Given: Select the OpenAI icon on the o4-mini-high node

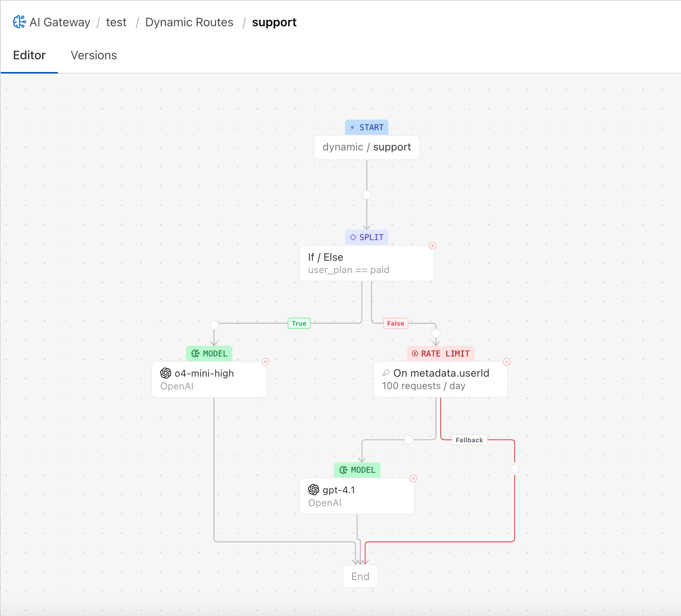Looking at the screenshot, I should [x=165, y=373].
